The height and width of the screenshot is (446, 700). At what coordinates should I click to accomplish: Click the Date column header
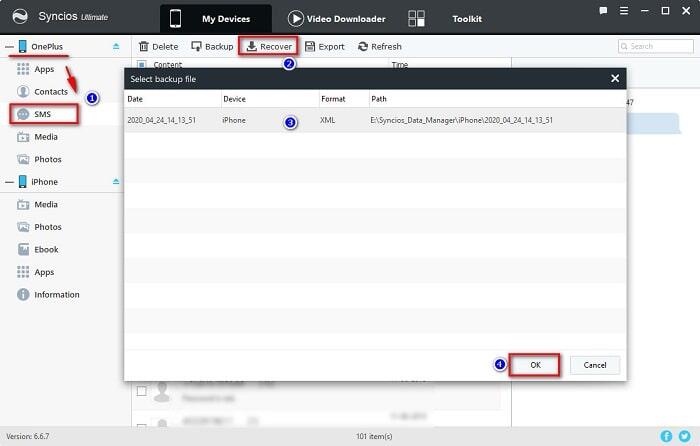(x=135, y=99)
